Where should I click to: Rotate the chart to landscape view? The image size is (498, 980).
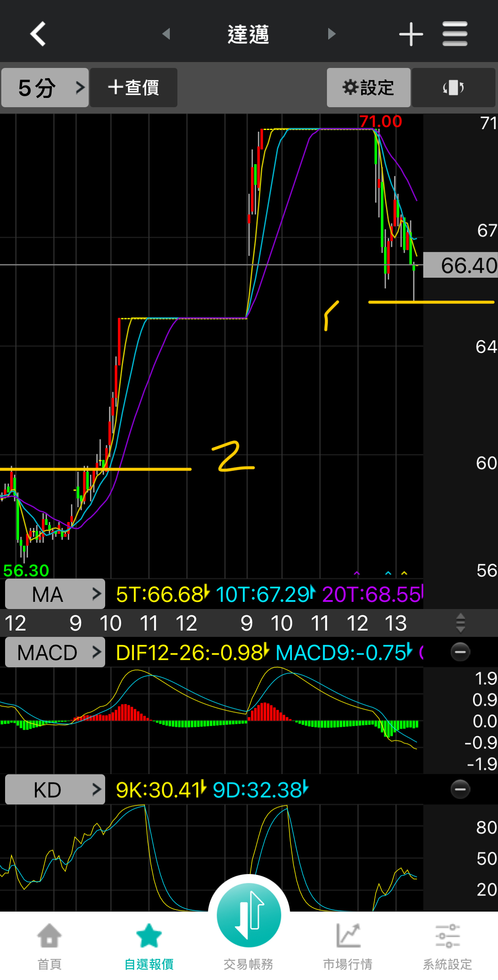(453, 88)
